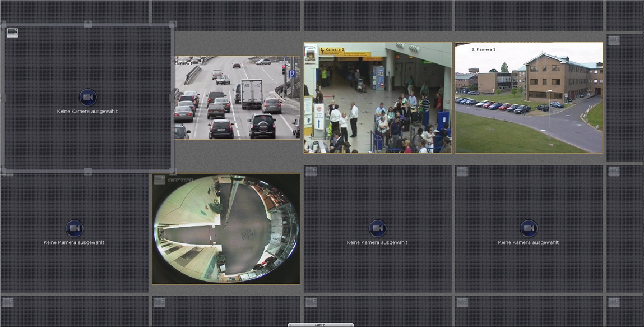
Task: Click camera icon in cell below Kamera 3
Action: coord(529,228)
